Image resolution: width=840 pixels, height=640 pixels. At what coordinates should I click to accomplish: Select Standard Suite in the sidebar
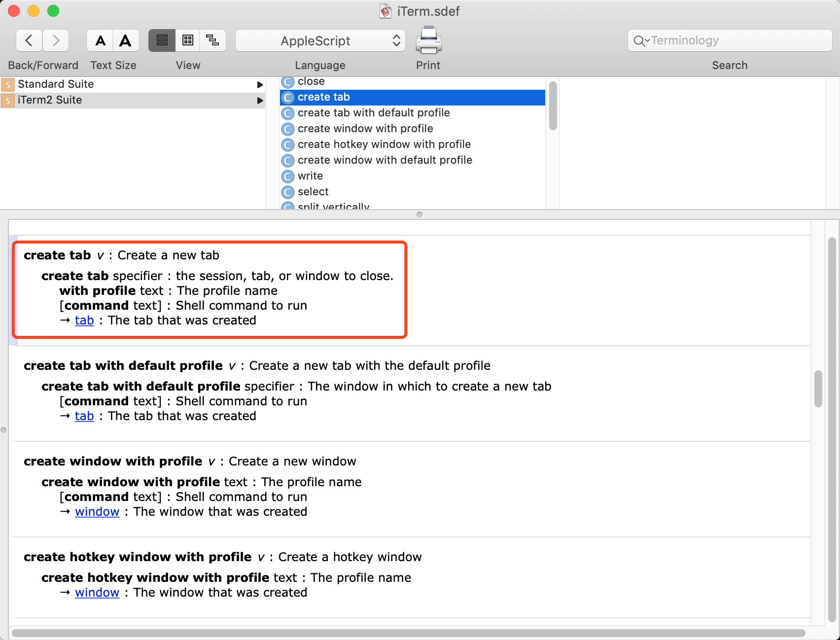133,84
